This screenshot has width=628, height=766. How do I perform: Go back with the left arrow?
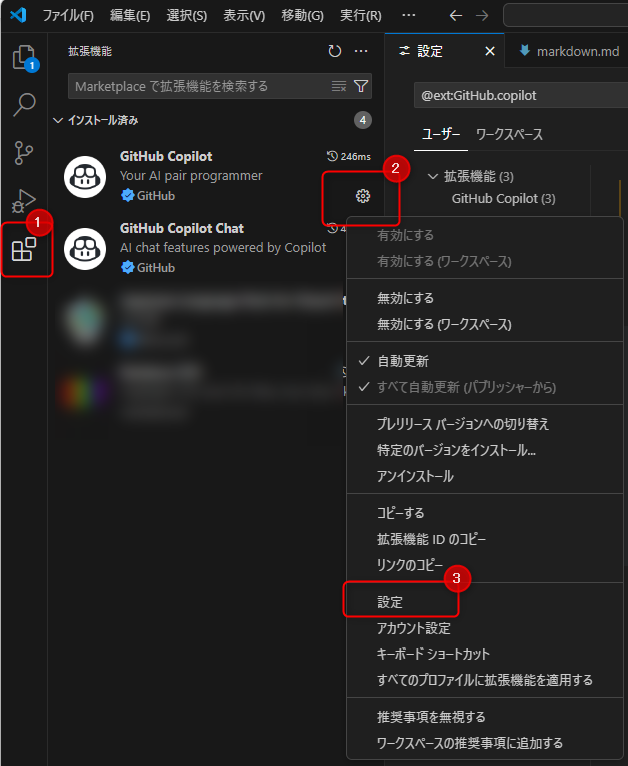[x=456, y=16]
